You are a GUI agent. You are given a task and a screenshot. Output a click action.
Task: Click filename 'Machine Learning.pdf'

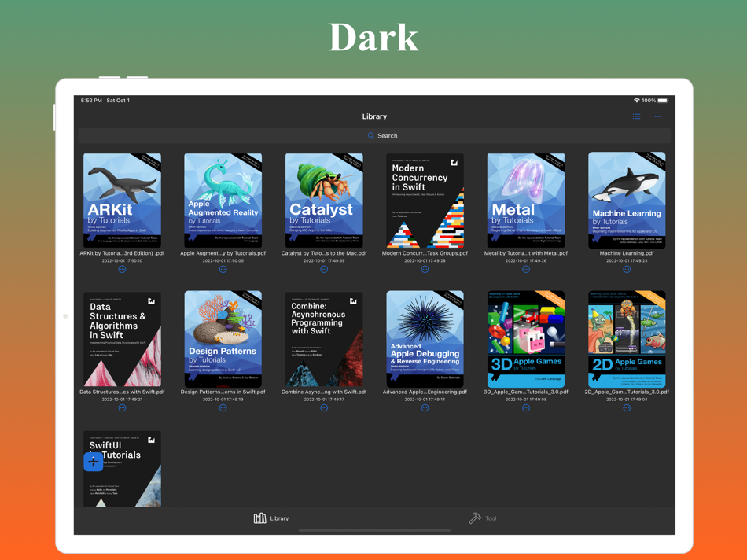point(627,253)
